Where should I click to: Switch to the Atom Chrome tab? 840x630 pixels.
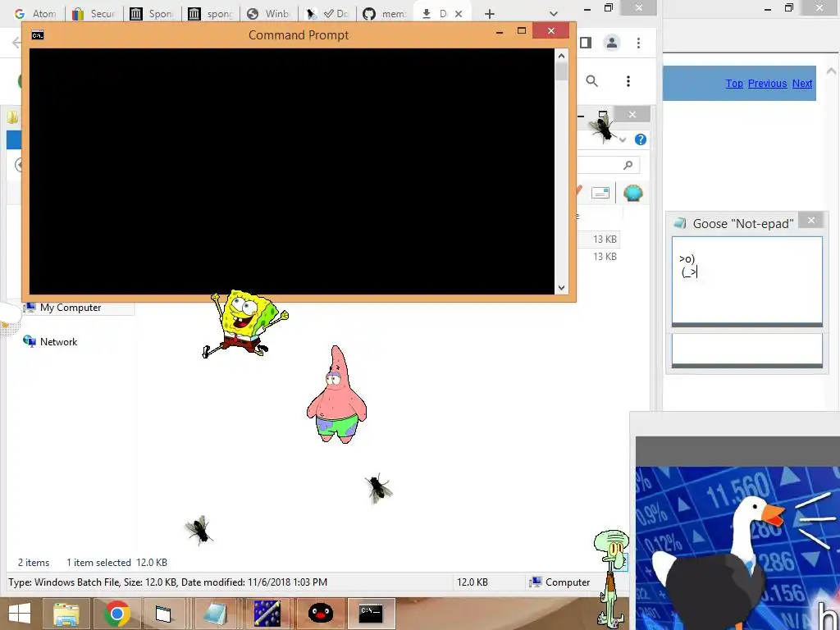click(34, 14)
